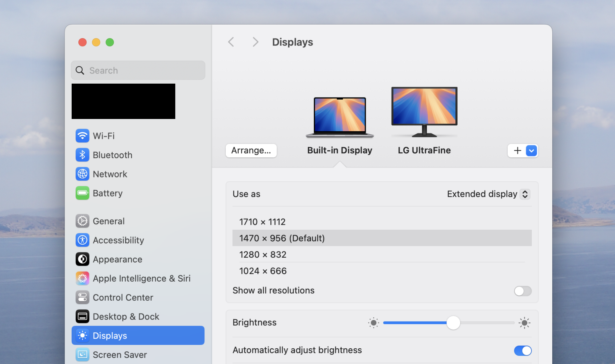Select the Control Center icon
Image resolution: width=615 pixels, height=364 pixels.
click(x=82, y=297)
